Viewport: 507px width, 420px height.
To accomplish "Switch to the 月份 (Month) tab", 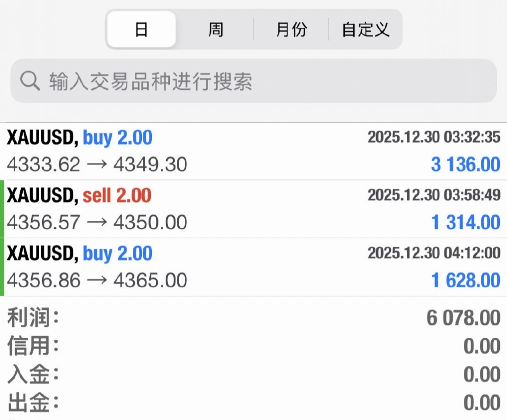I will [291, 30].
